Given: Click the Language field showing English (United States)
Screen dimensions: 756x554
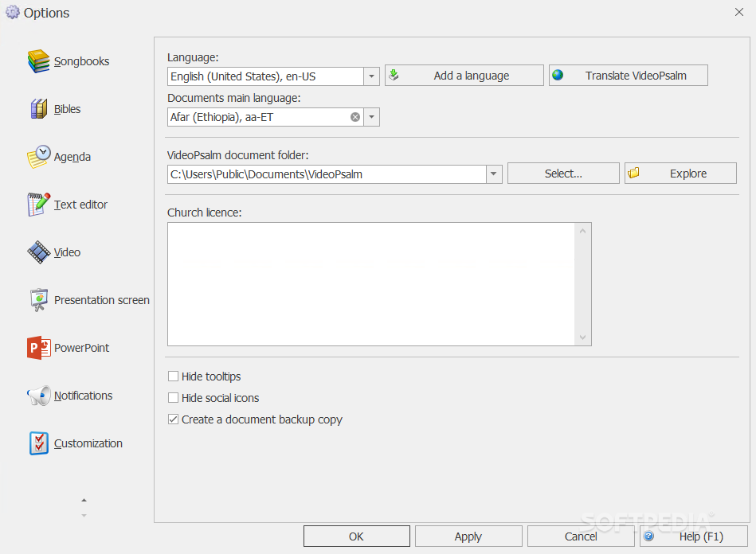Looking at the screenshot, I should click(x=265, y=76).
